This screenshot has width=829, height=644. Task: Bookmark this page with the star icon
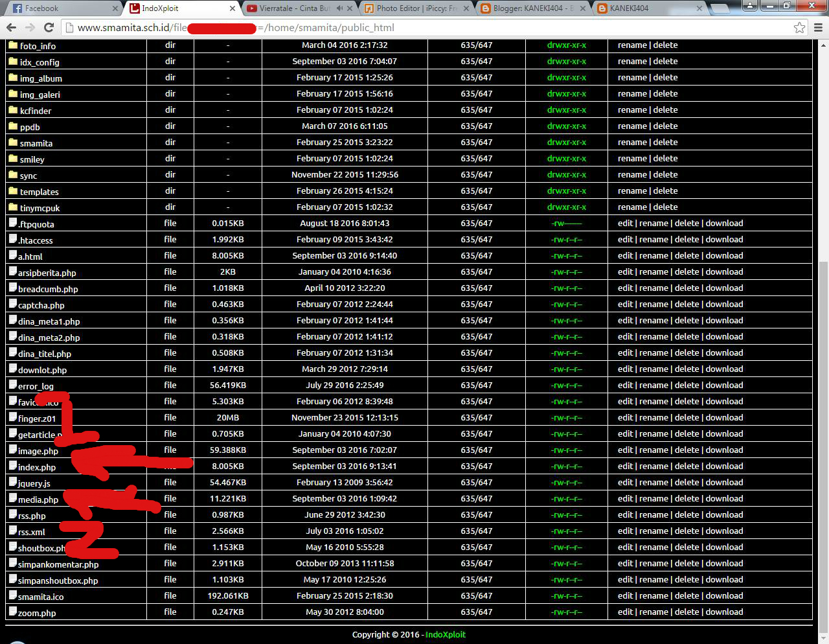(800, 27)
